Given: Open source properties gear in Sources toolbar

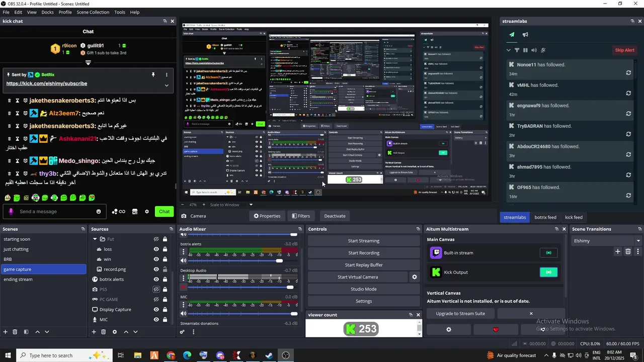Looking at the screenshot, I should tap(115, 332).
